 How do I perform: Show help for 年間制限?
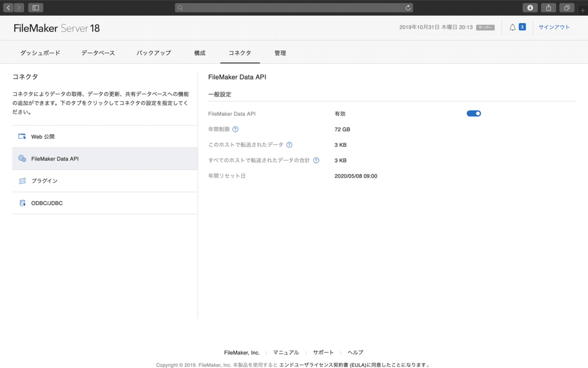click(x=235, y=129)
